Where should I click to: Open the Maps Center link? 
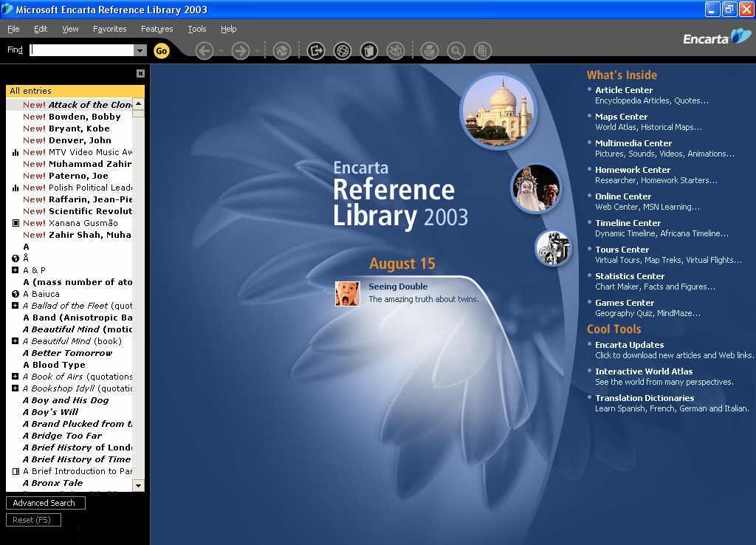pos(621,117)
